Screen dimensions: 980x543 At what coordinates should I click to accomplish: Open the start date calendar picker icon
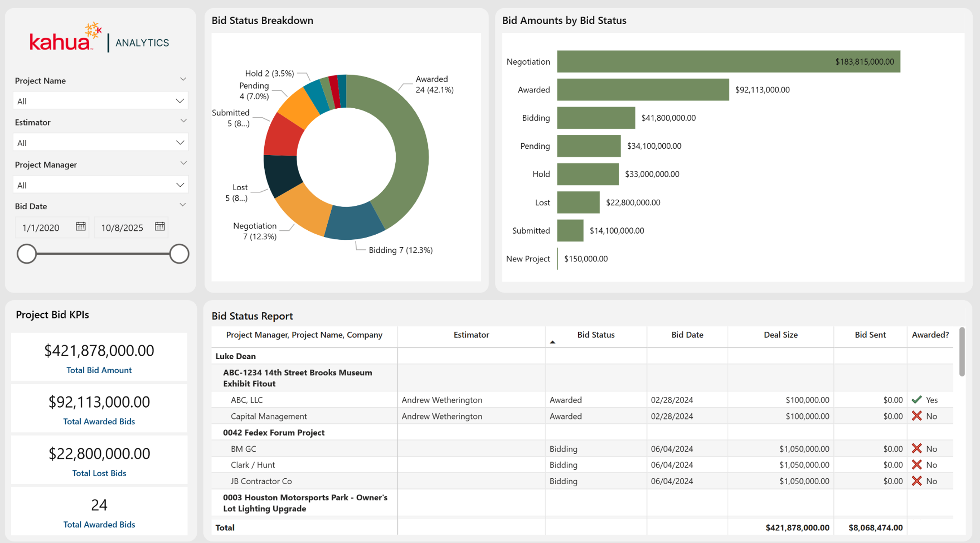[x=81, y=226]
